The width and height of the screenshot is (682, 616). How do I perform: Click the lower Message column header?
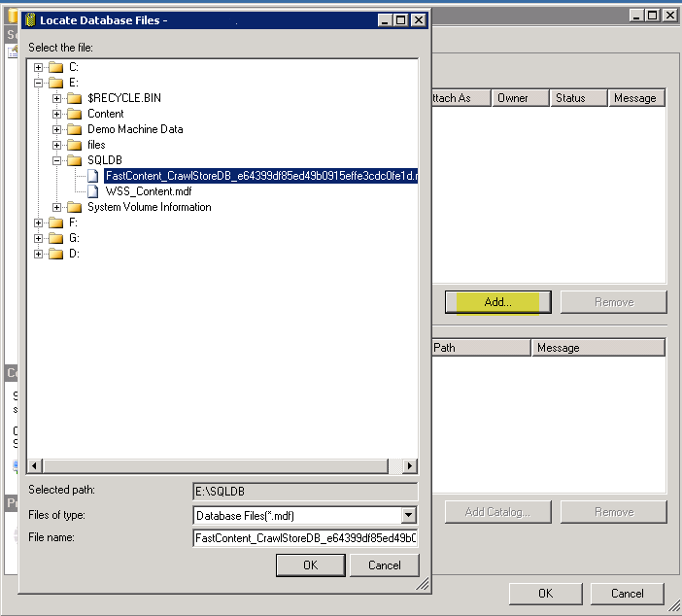[x=598, y=348]
